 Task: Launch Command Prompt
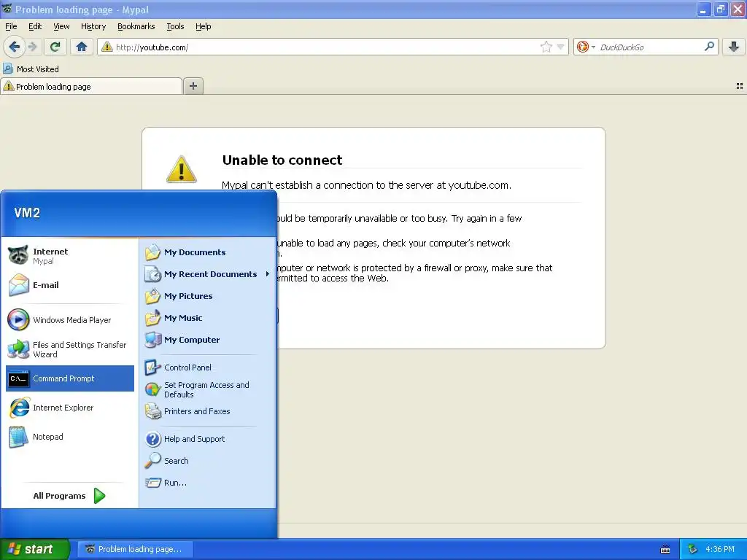click(70, 378)
